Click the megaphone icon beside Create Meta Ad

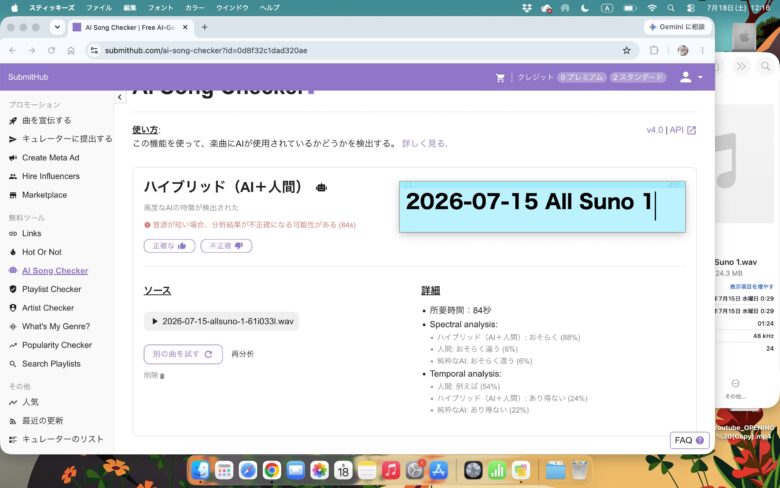[x=13, y=158]
